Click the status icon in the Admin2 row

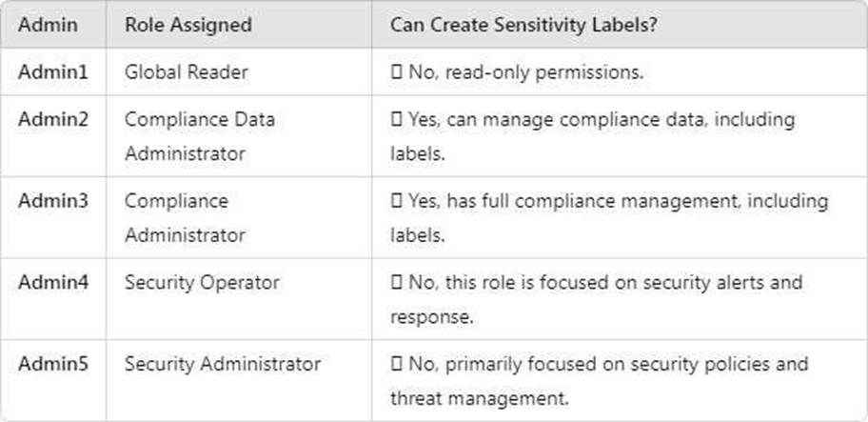[396, 120]
